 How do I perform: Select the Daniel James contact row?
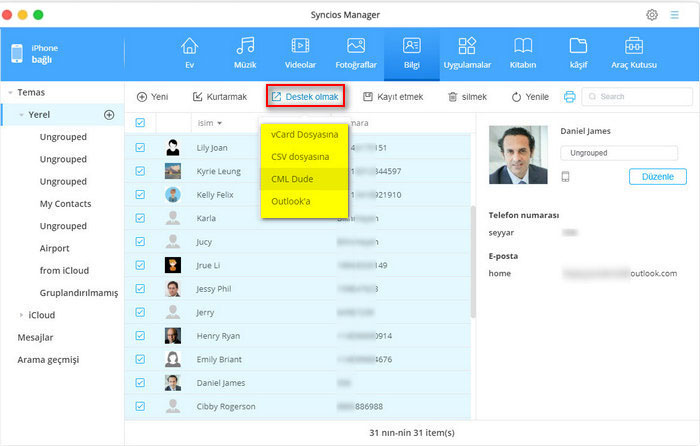pyautogui.click(x=298, y=383)
